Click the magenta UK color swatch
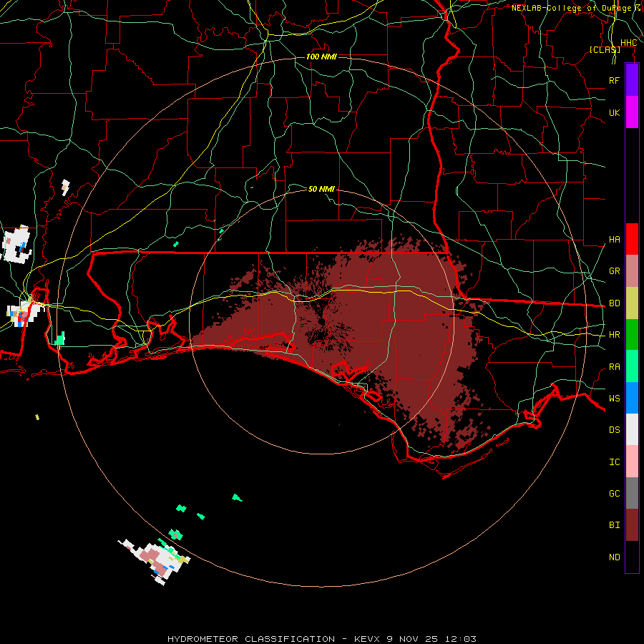The height and width of the screenshot is (644, 644). pyautogui.click(x=632, y=112)
